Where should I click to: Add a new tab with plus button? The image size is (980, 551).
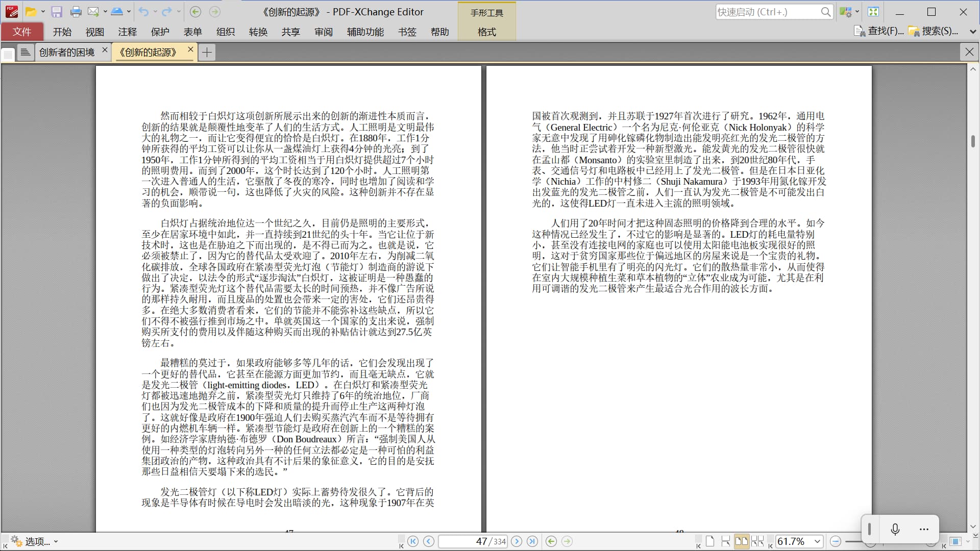[x=207, y=52]
